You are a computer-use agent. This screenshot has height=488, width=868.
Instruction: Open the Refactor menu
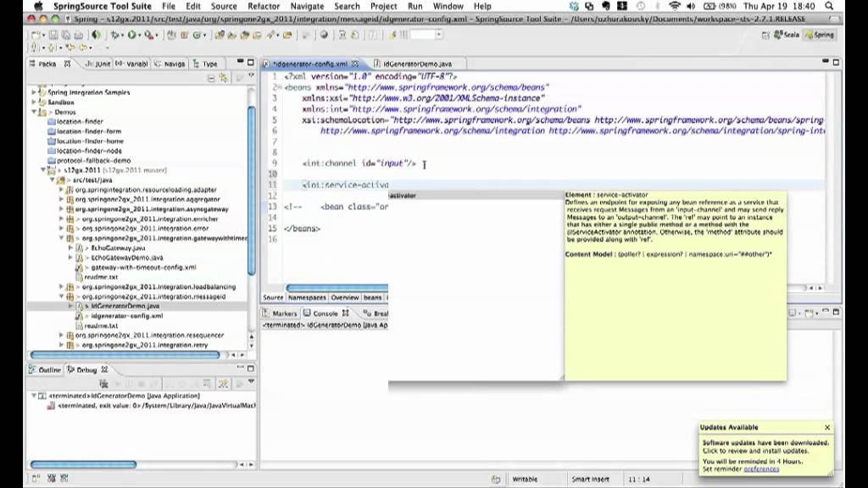coord(264,6)
